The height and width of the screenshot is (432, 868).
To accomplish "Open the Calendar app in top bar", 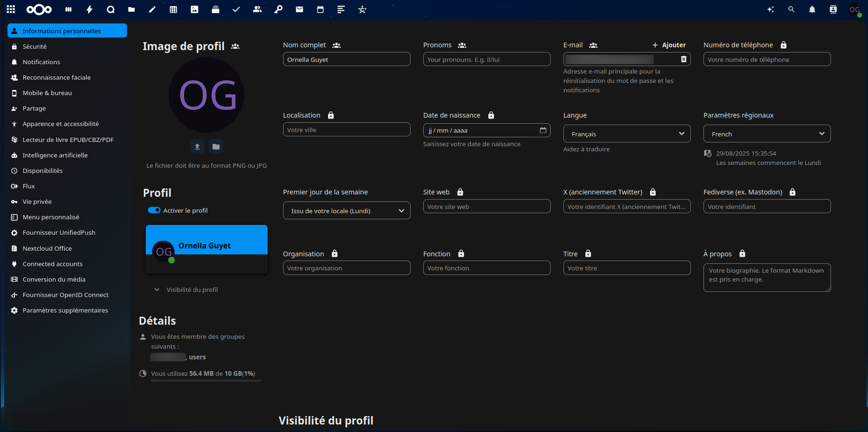I will point(320,9).
